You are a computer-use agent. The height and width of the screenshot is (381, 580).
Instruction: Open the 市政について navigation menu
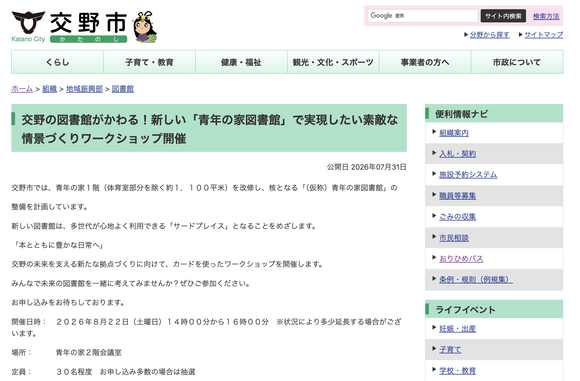pos(517,62)
